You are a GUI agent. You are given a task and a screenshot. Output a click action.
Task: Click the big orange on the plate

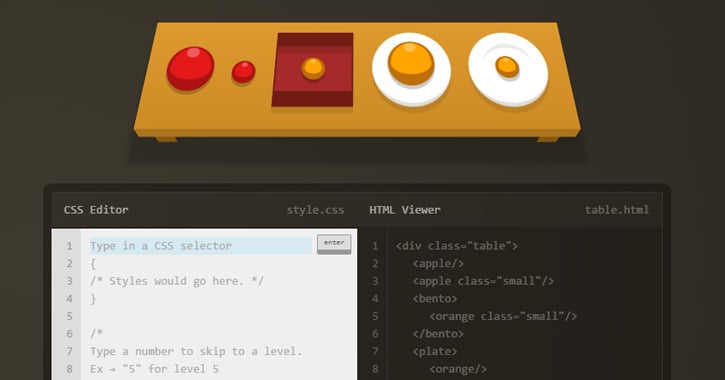pos(411,64)
